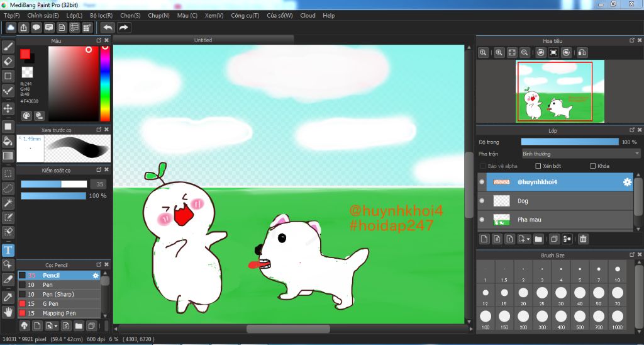Select the Bucket fill tool
Viewport: 644px width, 345px height.
[8, 141]
